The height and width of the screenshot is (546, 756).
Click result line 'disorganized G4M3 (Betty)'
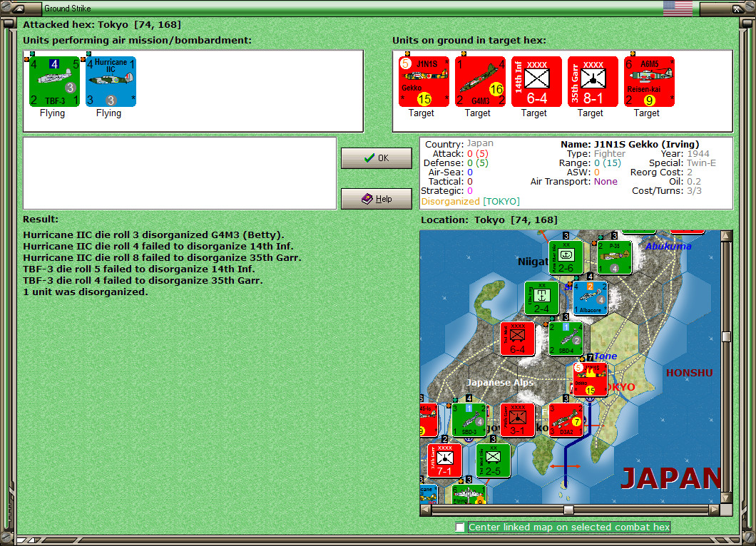coord(154,235)
